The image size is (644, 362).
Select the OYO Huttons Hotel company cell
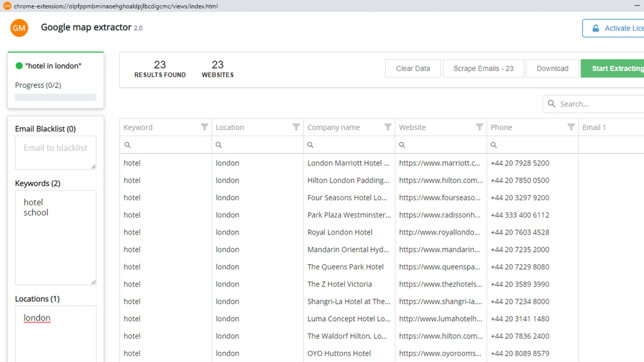[349, 353]
